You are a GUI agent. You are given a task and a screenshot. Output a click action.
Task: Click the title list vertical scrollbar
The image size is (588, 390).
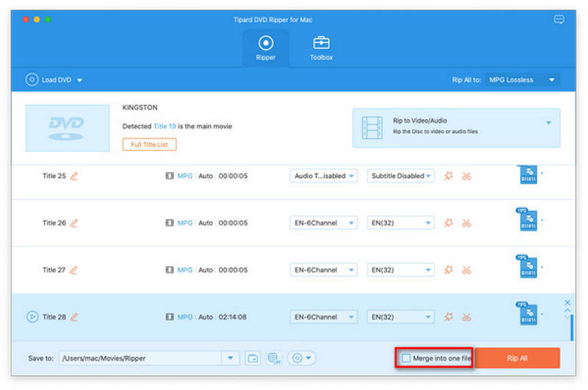point(572,328)
